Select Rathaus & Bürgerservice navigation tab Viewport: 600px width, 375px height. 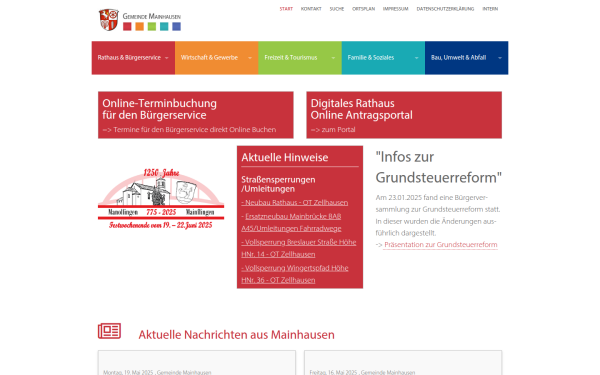point(133,58)
